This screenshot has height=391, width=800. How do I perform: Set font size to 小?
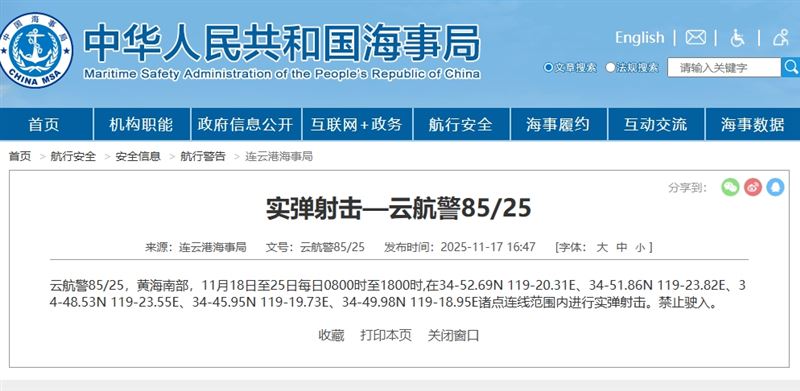coord(640,248)
